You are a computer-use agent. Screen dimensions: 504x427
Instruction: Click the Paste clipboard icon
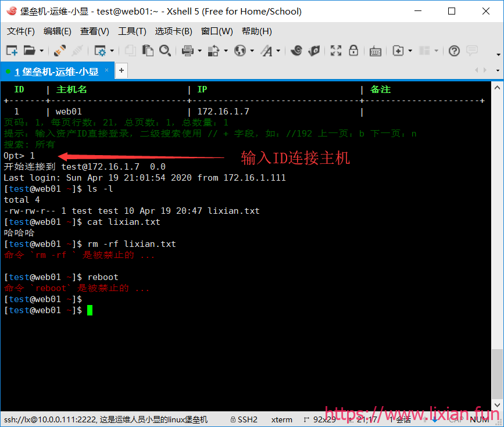tap(148, 51)
